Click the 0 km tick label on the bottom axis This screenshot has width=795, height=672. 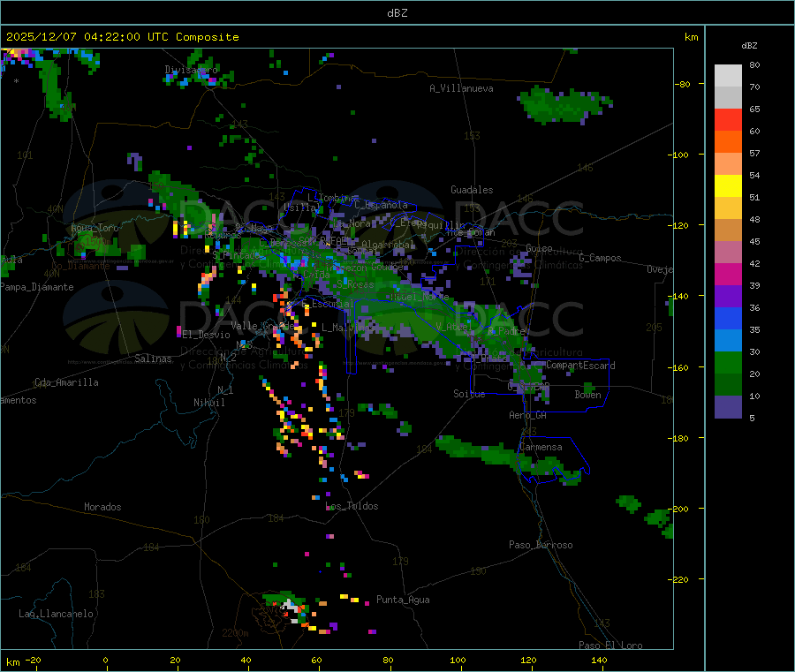coord(105,660)
